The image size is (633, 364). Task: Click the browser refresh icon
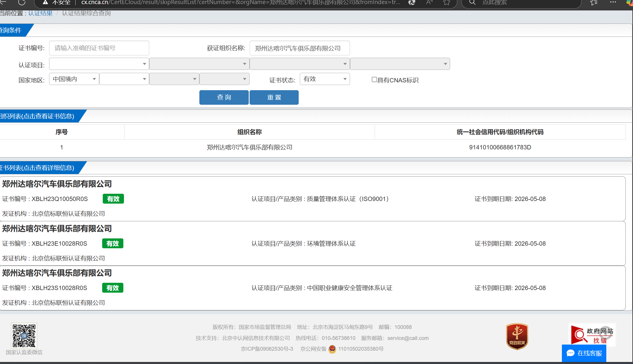tap(22, 3)
